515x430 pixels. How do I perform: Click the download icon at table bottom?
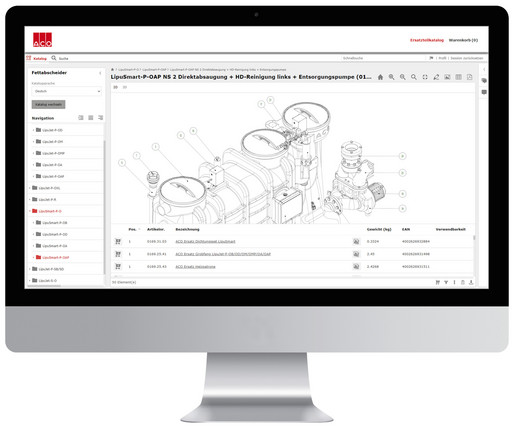[x=471, y=282]
